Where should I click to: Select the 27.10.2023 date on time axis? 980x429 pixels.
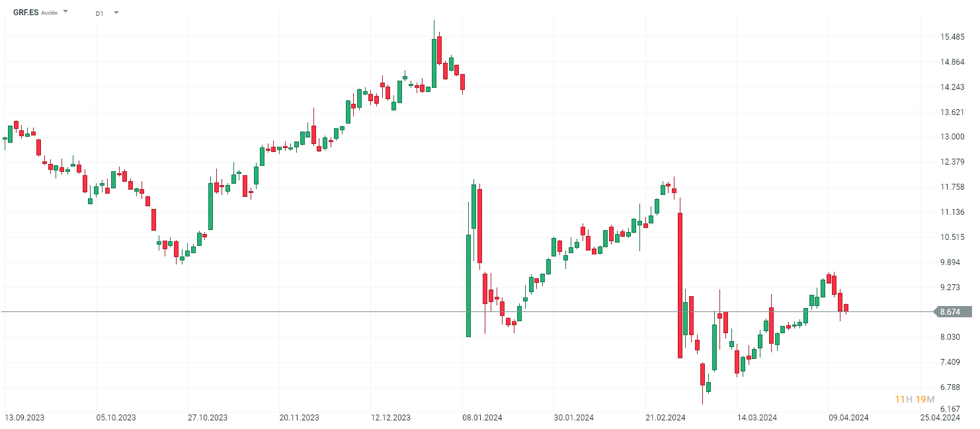(x=207, y=418)
